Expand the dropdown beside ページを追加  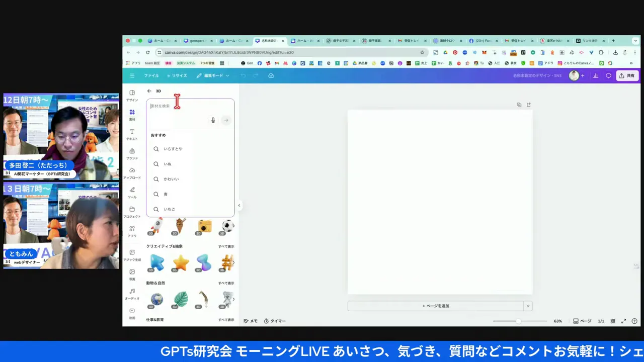(528, 306)
